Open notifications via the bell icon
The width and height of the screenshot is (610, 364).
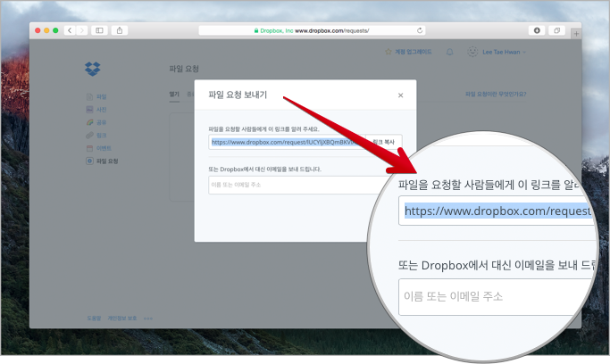(449, 52)
